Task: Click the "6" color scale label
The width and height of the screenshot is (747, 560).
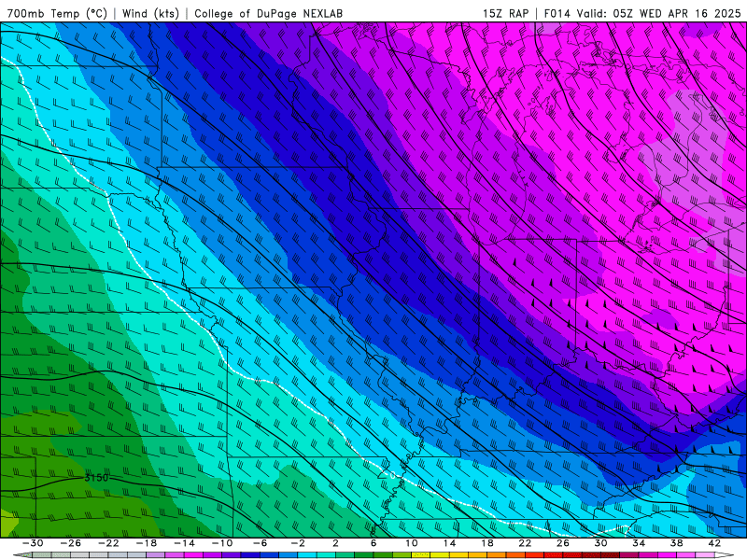Action: 373,543
